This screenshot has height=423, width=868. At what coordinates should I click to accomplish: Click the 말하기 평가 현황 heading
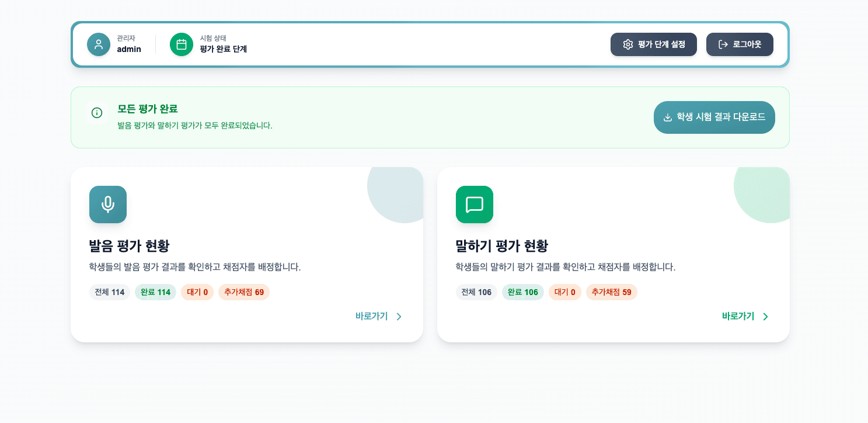(502, 246)
